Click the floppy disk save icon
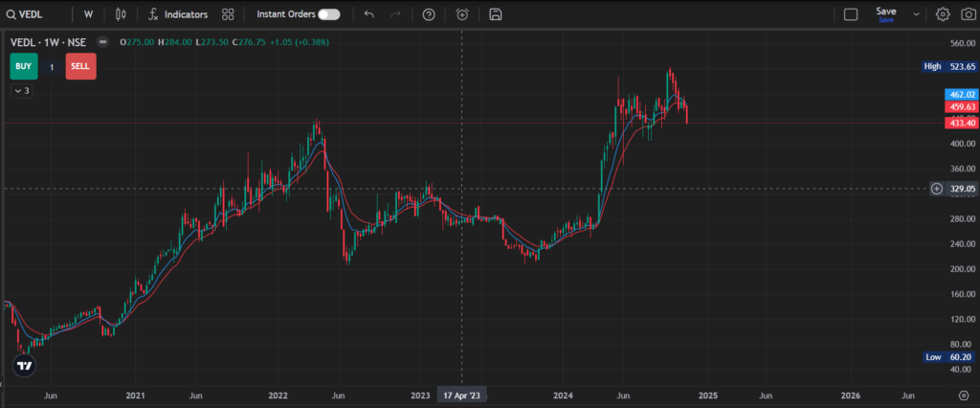Viewport: 980px width, 408px height. click(x=496, y=14)
